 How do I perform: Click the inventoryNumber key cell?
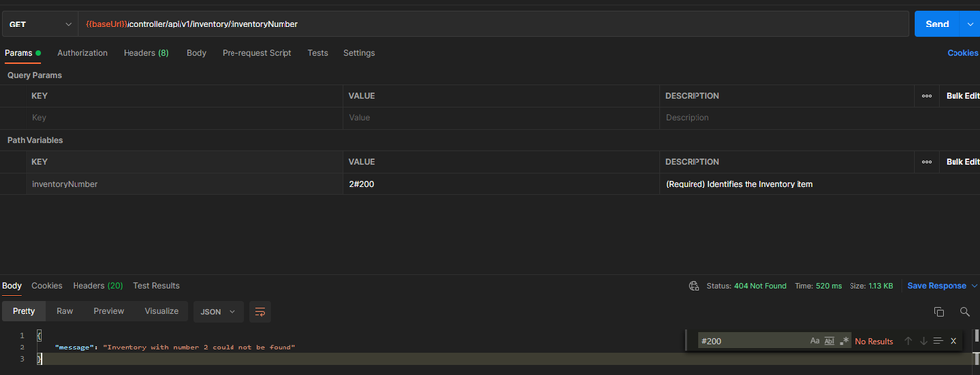pos(184,184)
